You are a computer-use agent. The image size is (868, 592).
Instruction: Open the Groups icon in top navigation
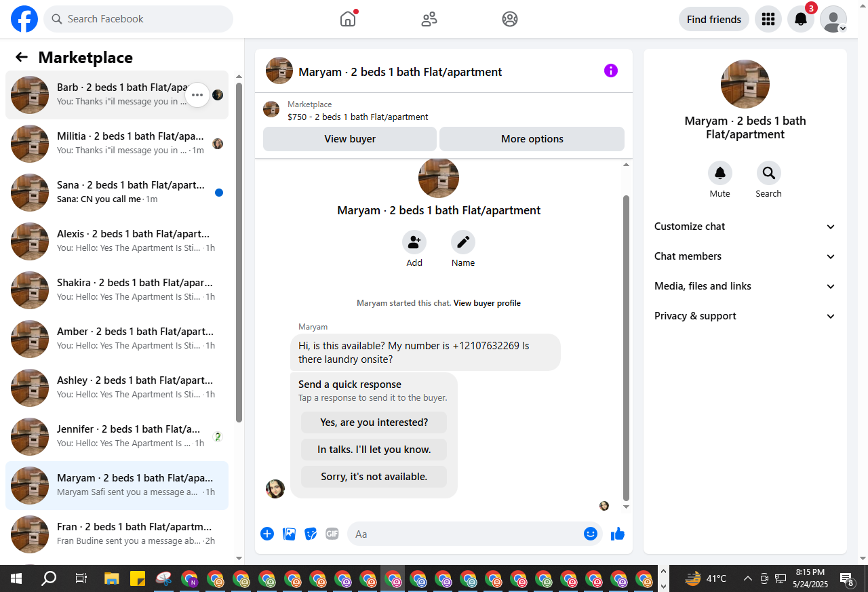510,19
